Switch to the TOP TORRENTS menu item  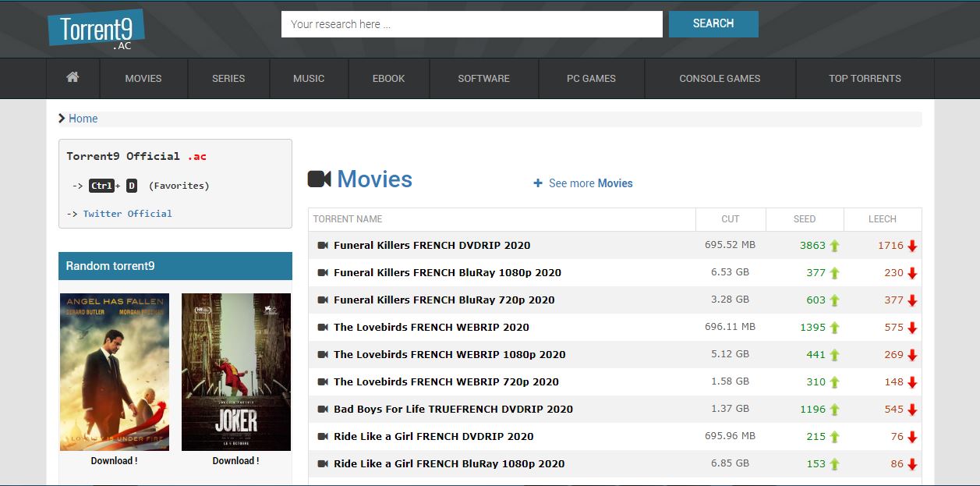[864, 78]
